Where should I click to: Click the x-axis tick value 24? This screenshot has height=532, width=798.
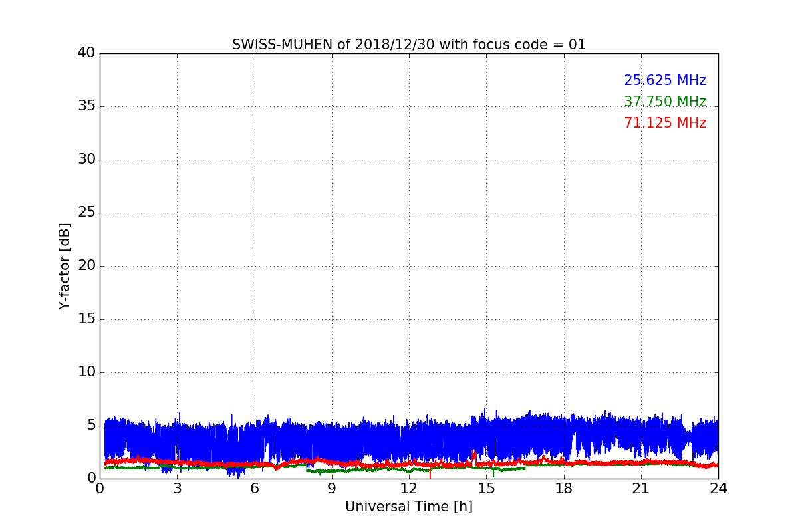point(718,489)
